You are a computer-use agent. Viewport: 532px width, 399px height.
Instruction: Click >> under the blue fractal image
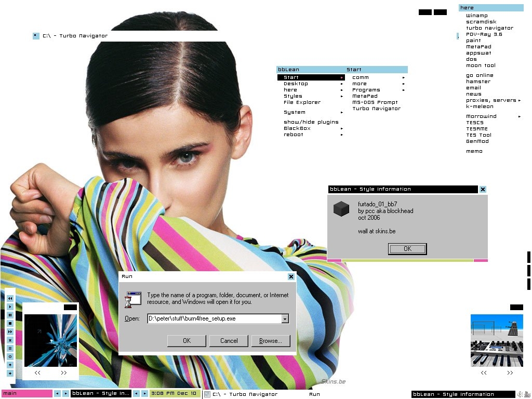coord(64,373)
